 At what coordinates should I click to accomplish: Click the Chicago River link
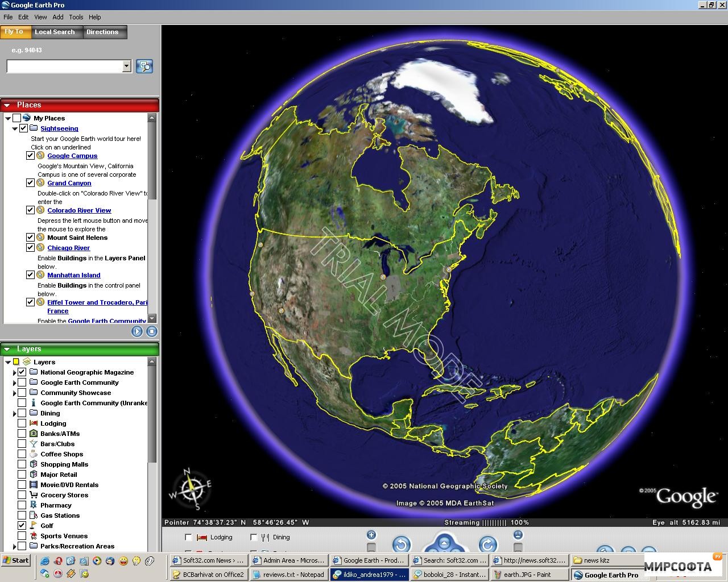point(69,248)
